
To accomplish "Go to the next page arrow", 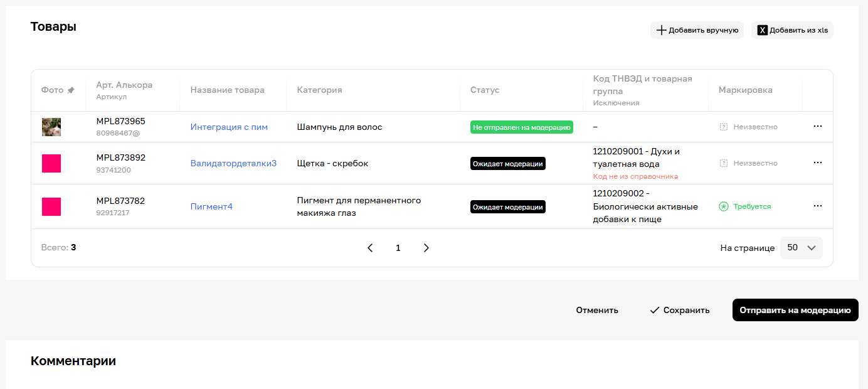I will pos(426,248).
